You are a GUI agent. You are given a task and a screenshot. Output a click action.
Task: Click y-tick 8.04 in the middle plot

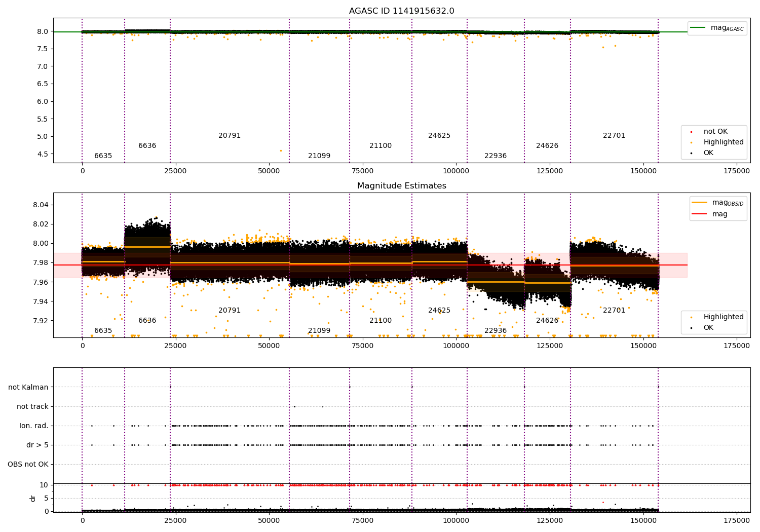click(x=41, y=205)
